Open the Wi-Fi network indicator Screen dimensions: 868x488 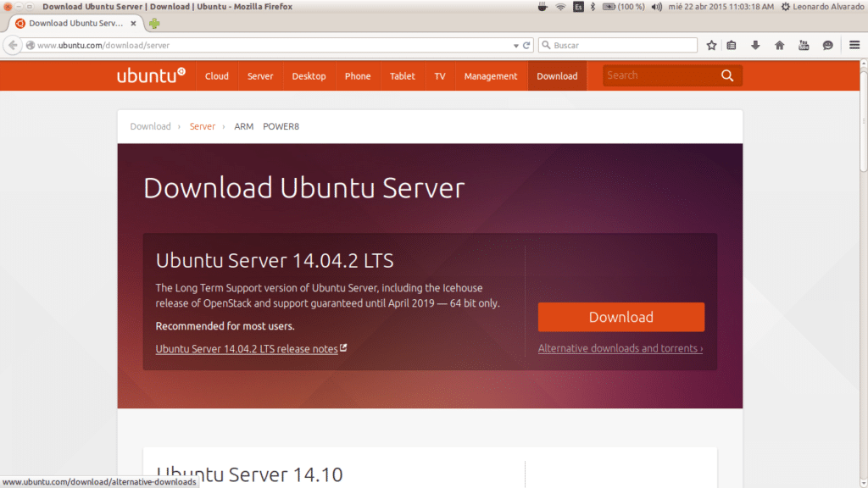[x=560, y=7]
